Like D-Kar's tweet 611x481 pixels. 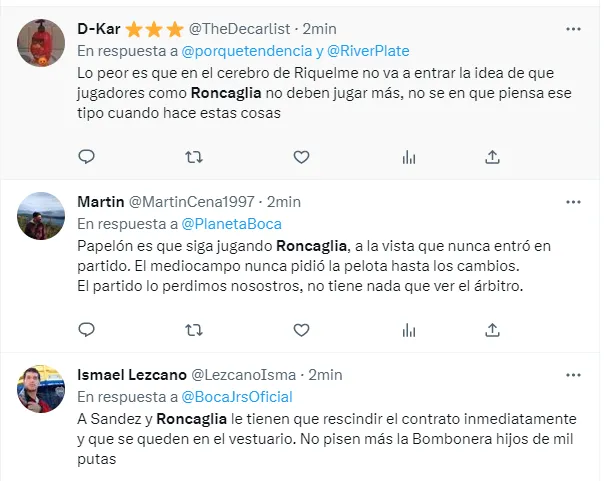301,156
